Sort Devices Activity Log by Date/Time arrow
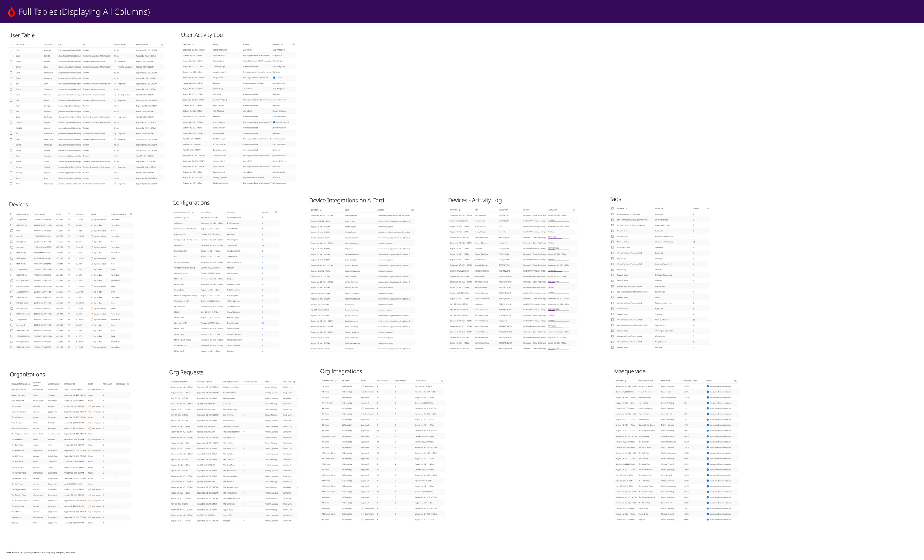924x560 pixels. pyautogui.click(x=460, y=210)
